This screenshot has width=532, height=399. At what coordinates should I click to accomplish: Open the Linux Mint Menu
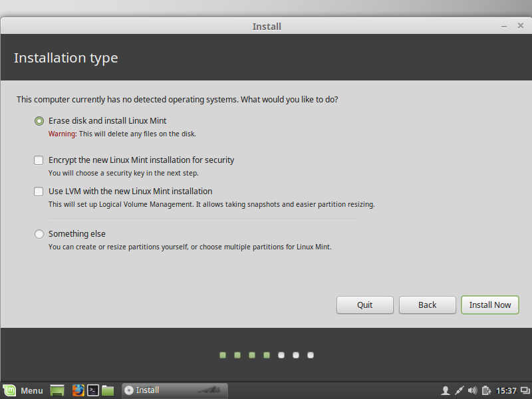pos(23,390)
